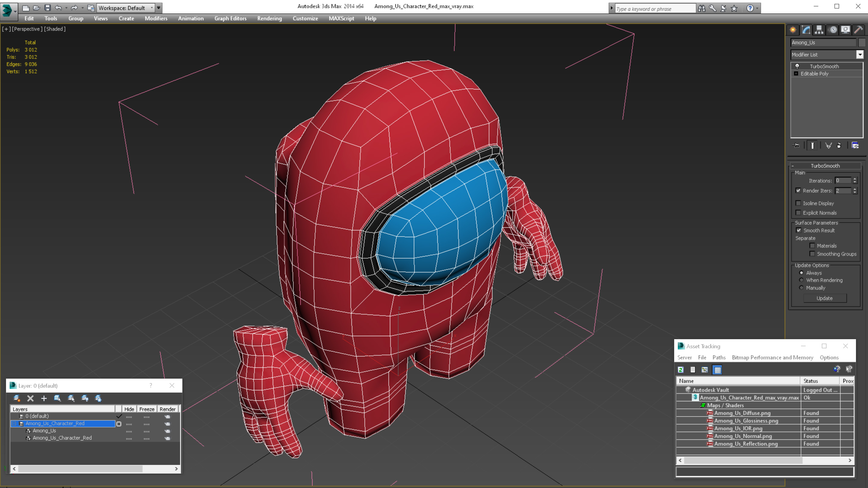Image resolution: width=868 pixels, height=488 pixels.
Task: Open the Motion panel icon
Action: (833, 30)
